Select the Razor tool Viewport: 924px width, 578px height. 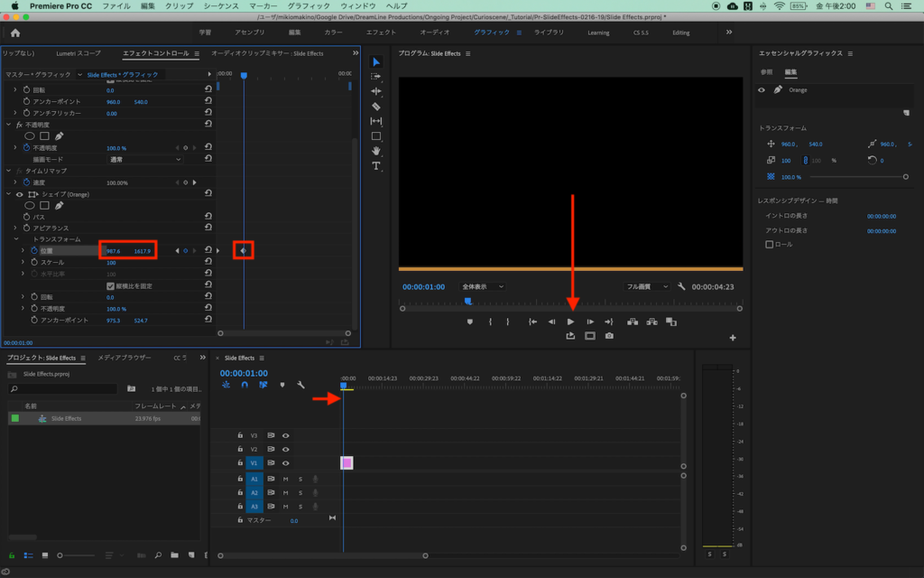tap(376, 107)
